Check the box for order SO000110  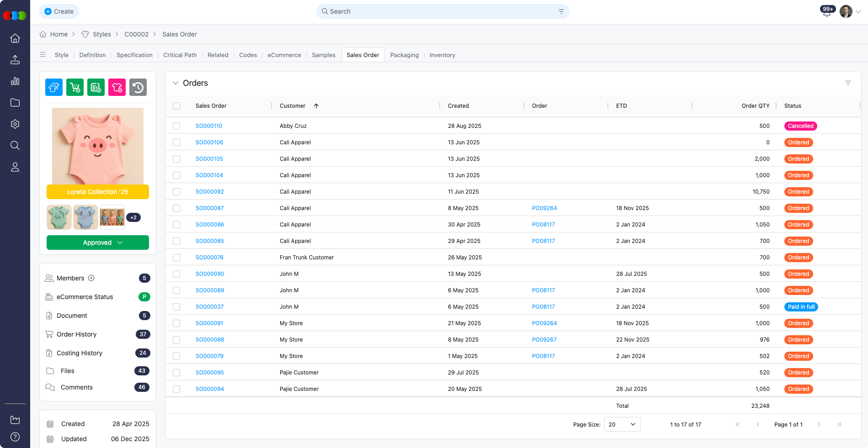(176, 126)
